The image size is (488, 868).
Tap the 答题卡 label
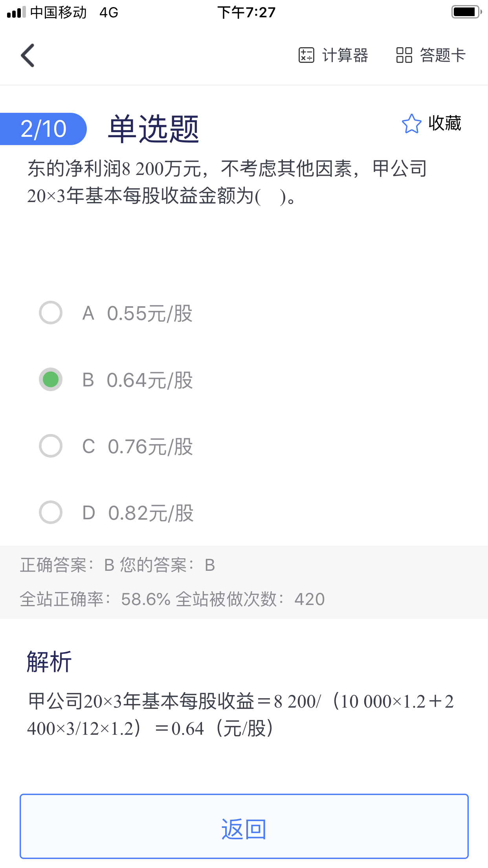[442, 55]
